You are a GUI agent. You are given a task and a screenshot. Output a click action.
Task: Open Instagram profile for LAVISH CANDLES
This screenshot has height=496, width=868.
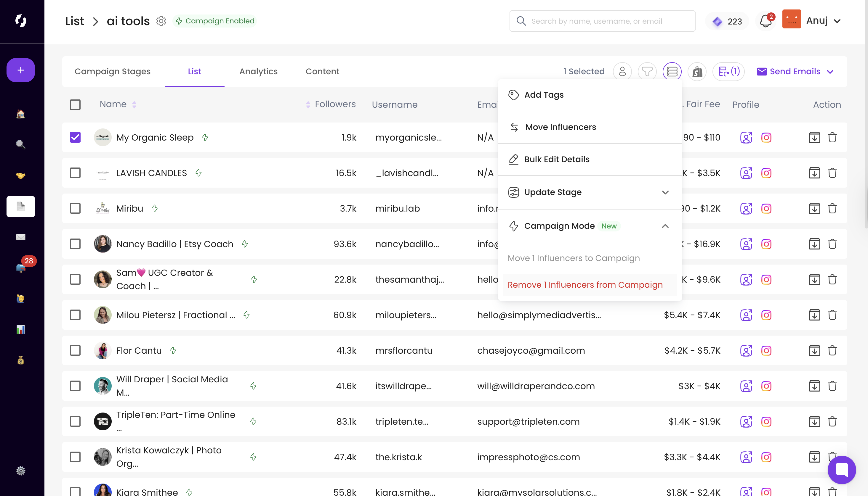pos(766,173)
